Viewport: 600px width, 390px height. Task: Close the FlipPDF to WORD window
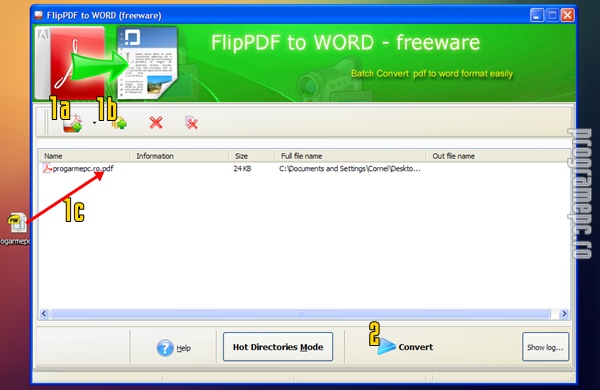pos(567,15)
